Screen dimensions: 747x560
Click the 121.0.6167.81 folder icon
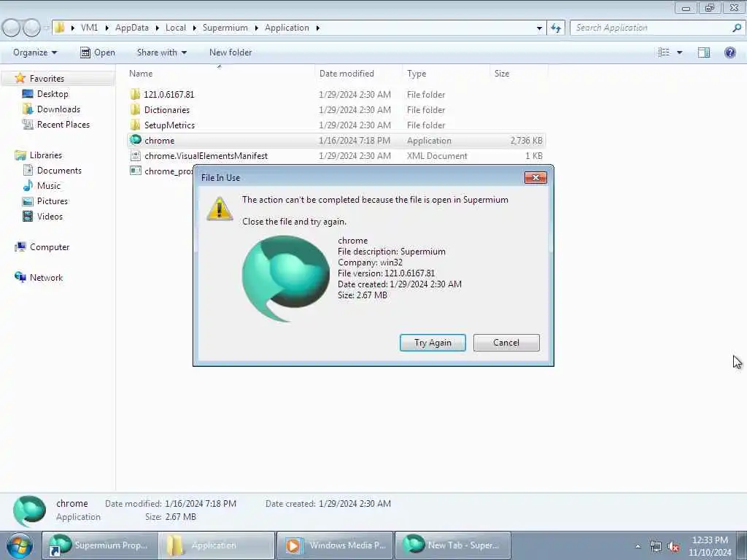[x=135, y=94]
